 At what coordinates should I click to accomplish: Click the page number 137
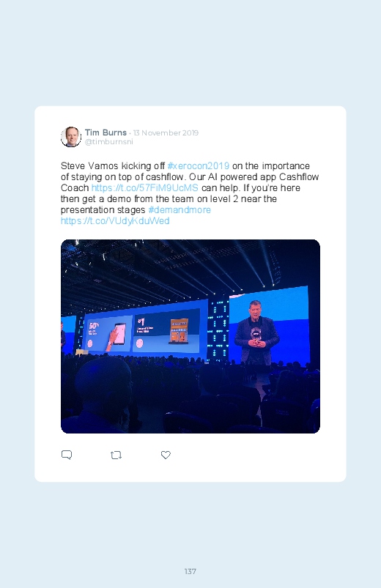190,571
